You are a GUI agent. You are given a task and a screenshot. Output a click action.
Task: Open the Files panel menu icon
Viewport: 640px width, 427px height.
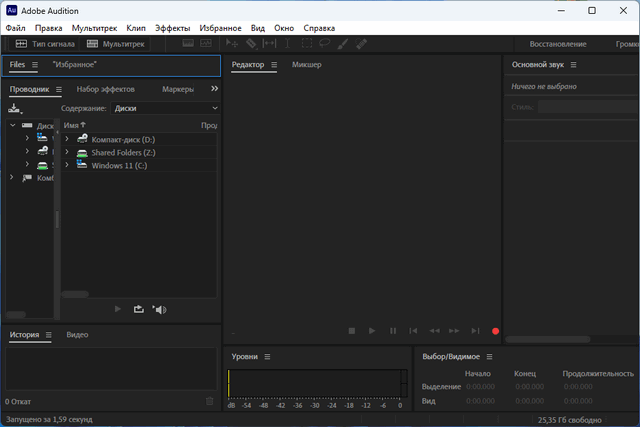[x=35, y=65]
